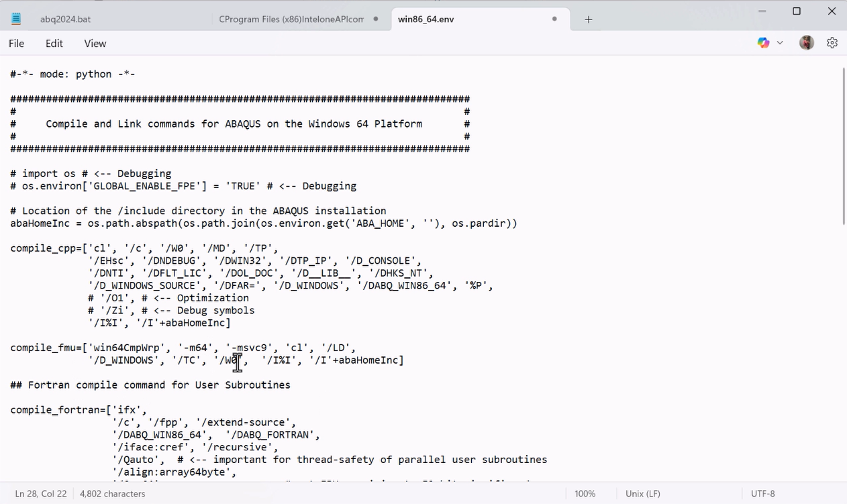Open the View menu
Image resolution: width=847 pixels, height=504 pixels.
tap(95, 43)
